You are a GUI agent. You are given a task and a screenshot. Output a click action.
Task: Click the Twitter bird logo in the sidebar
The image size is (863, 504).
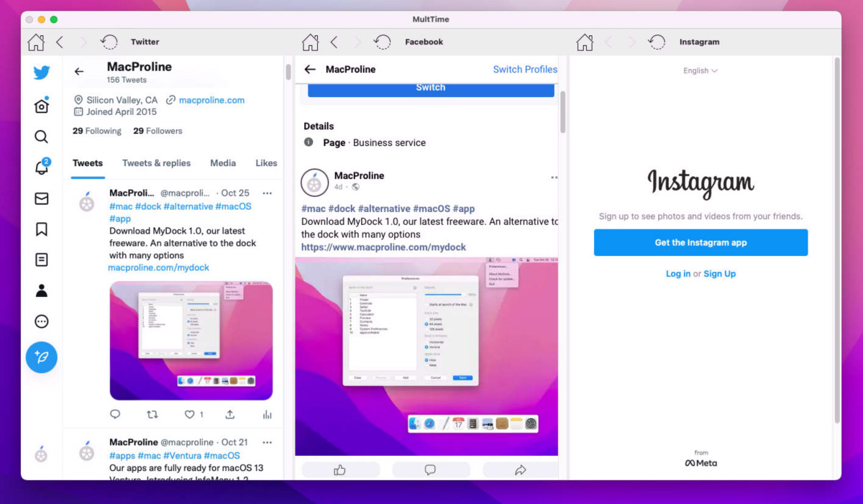pos(42,73)
